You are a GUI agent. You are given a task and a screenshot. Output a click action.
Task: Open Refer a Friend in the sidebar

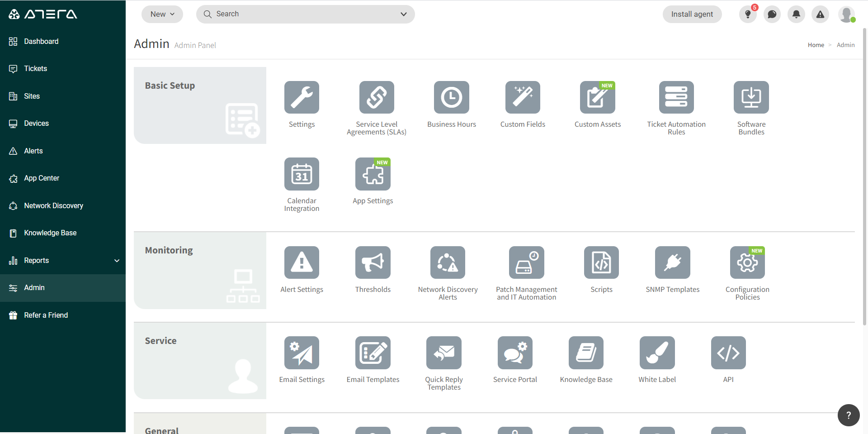(63, 315)
